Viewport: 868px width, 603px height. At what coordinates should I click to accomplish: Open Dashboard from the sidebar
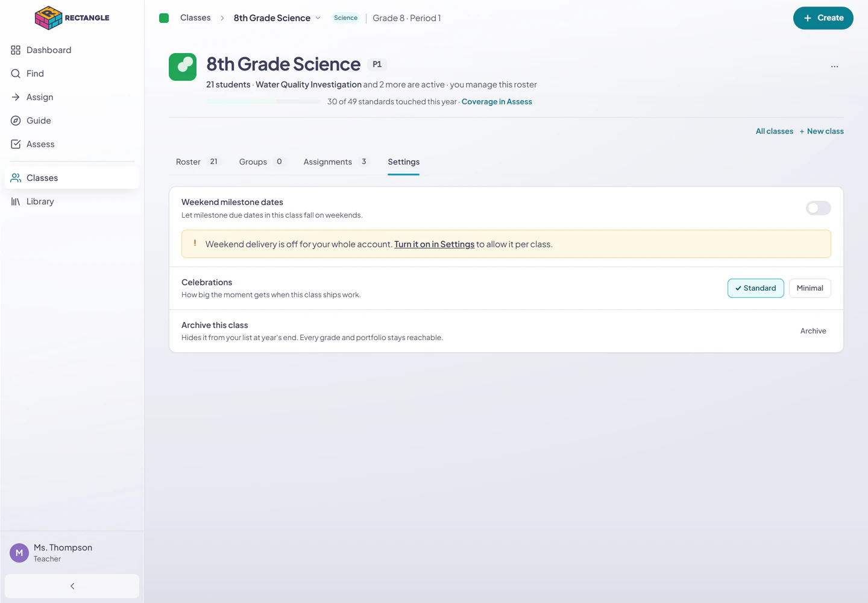[72, 50]
